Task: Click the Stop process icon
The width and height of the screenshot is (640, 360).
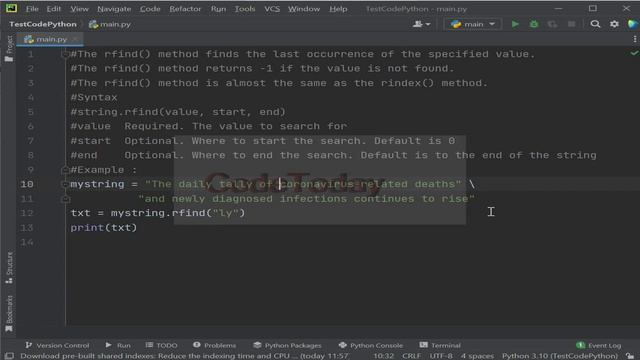Action: pyautogui.click(x=571, y=24)
